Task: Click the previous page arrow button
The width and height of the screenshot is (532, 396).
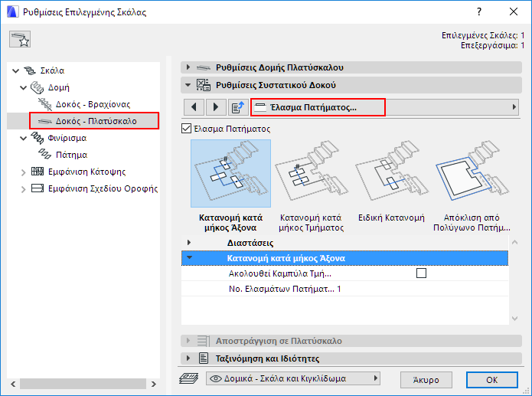Action: [x=194, y=107]
